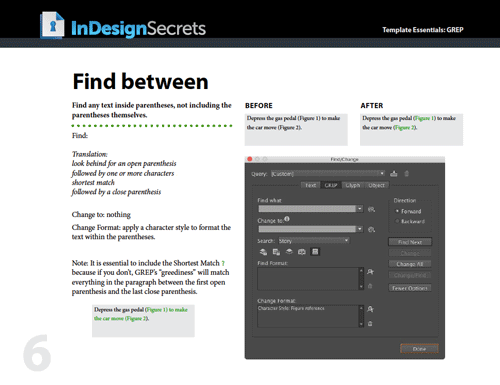Click the 'Translation:' italic label

pyautogui.click(x=90, y=154)
